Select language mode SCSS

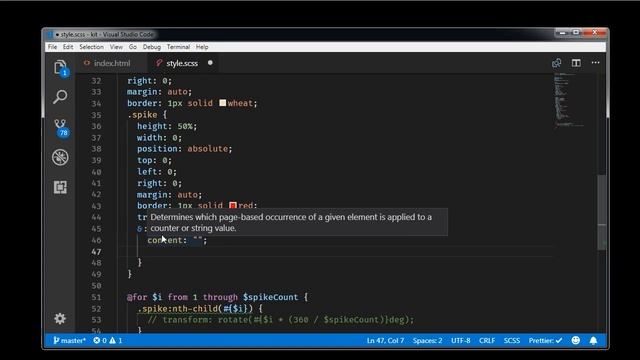point(512,340)
